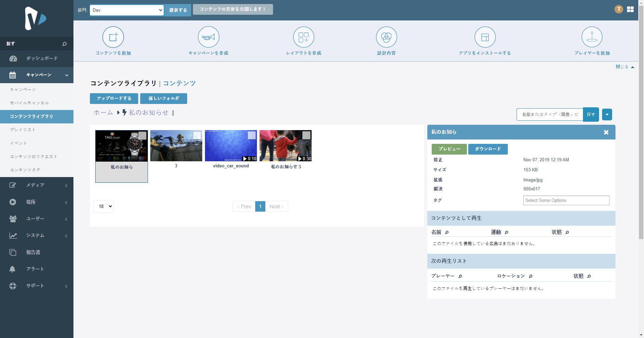
Task: Tick the checkbox on TAG Heuer thumbnail
Action: 143,135
